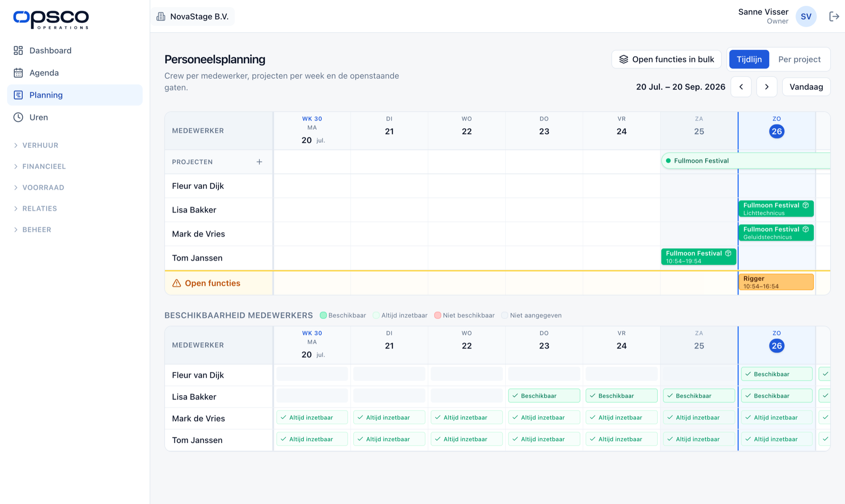This screenshot has width=845, height=504.
Task: Toggle Tom Janssen's Altijd inzetbaar on Tuesday 21
Action: tap(389, 439)
